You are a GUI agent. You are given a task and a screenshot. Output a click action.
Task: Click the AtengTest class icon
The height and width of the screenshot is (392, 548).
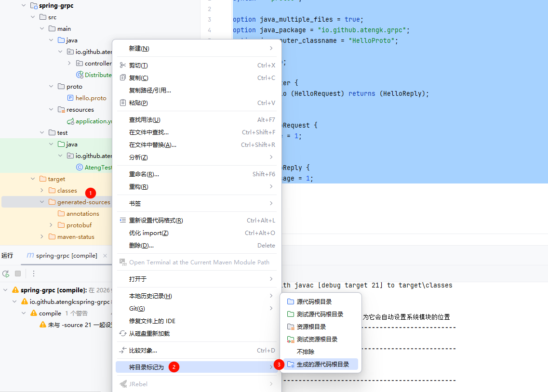[80, 168]
